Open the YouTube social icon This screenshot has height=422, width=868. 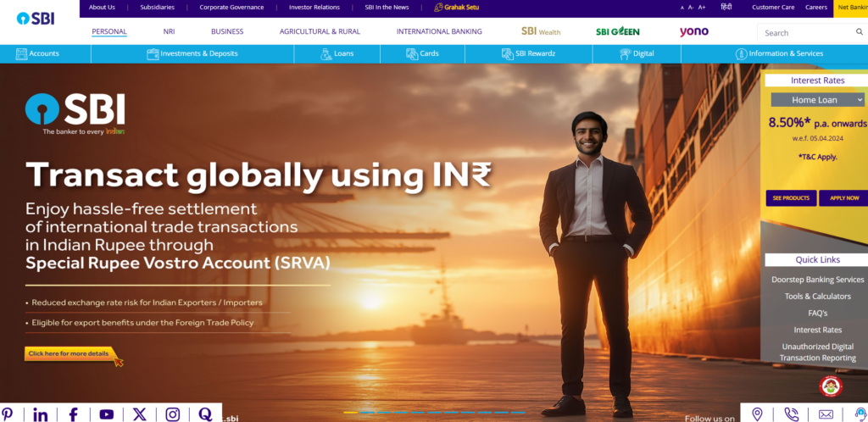(x=106, y=414)
